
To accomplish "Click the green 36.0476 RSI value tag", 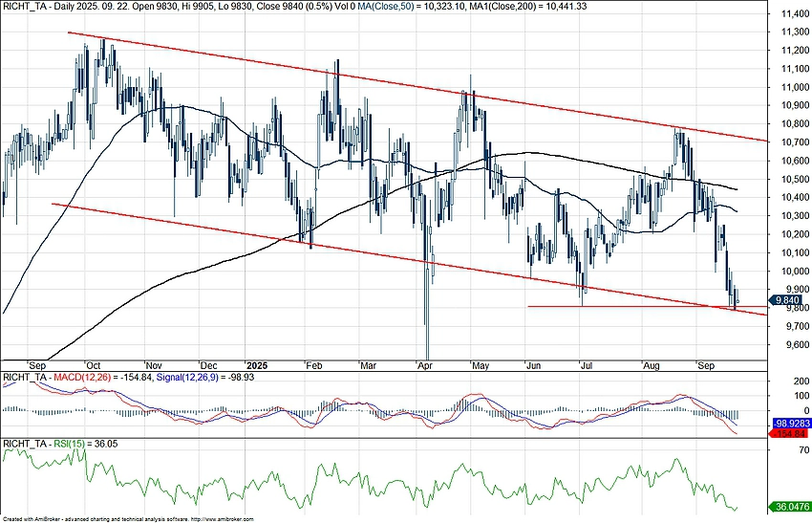I will pyautogui.click(x=788, y=509).
